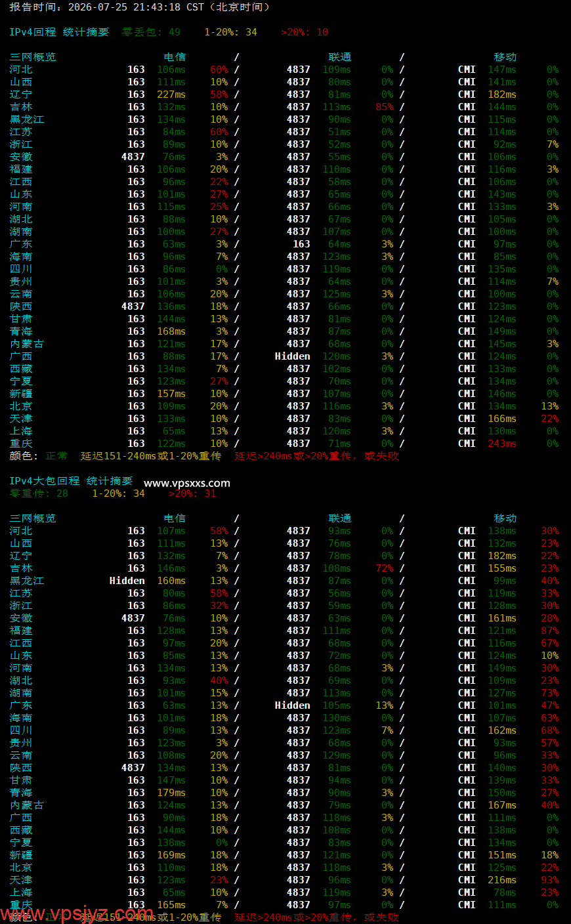Click "161ms" latency for 安徽 移动

pyautogui.click(x=502, y=618)
